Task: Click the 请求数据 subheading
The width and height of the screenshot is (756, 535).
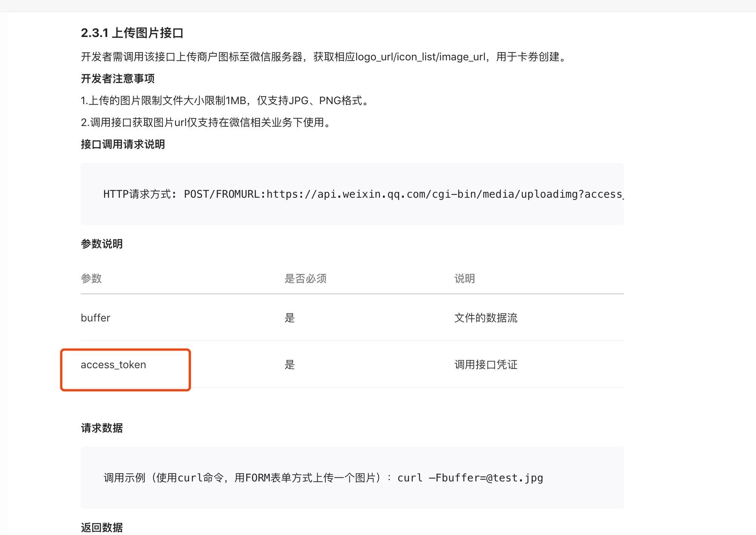Action: 101,428
